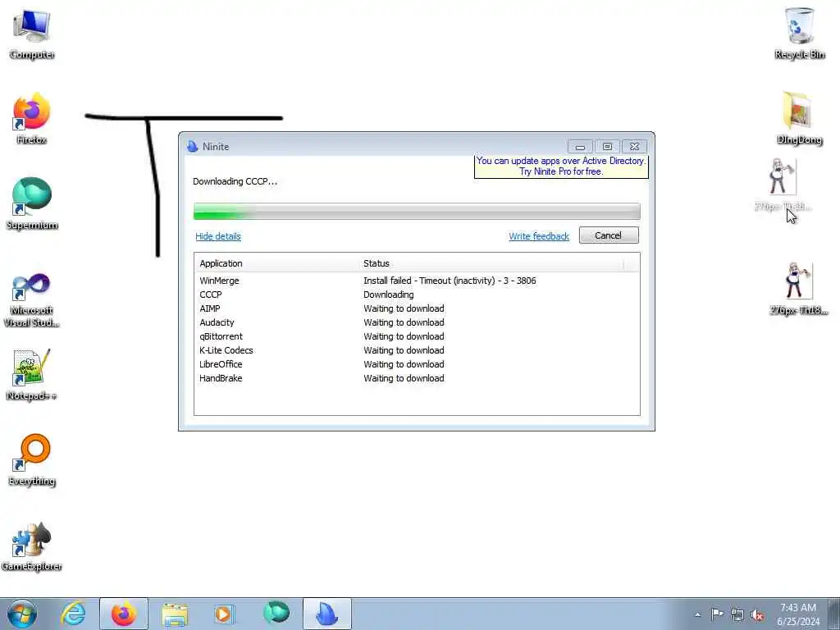The height and width of the screenshot is (630, 840).
Task: Select the DingDong folder icon
Action: click(x=799, y=119)
